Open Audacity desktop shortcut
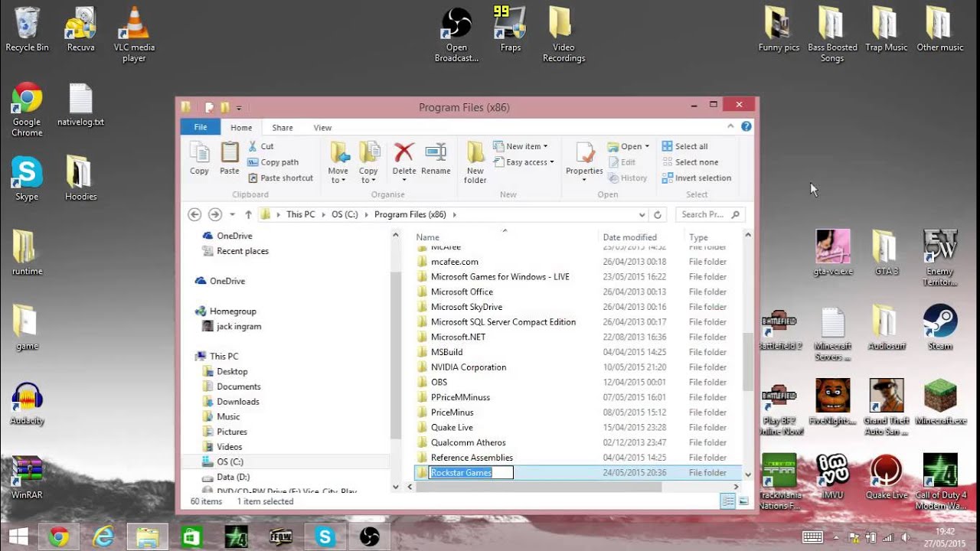980x551 pixels. point(27,403)
